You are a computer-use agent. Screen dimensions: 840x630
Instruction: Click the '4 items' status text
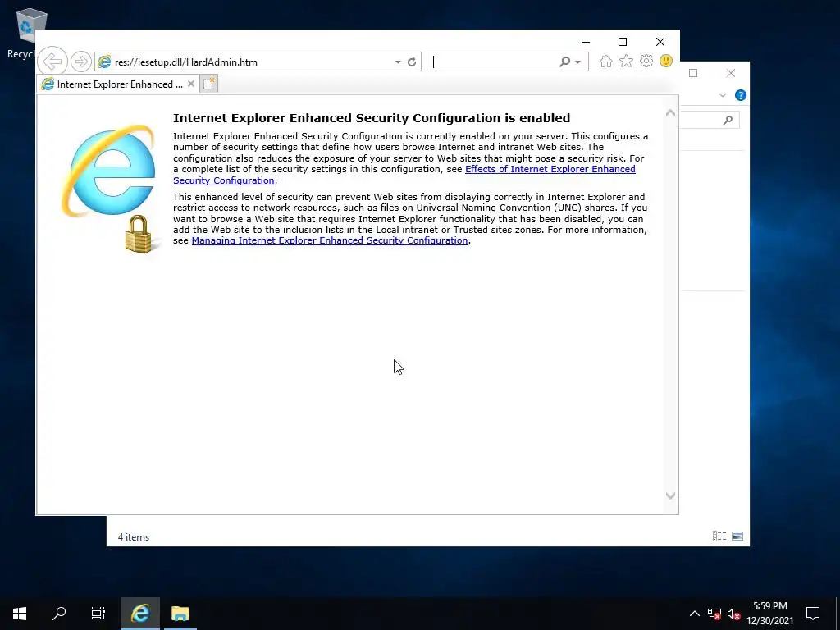click(134, 537)
